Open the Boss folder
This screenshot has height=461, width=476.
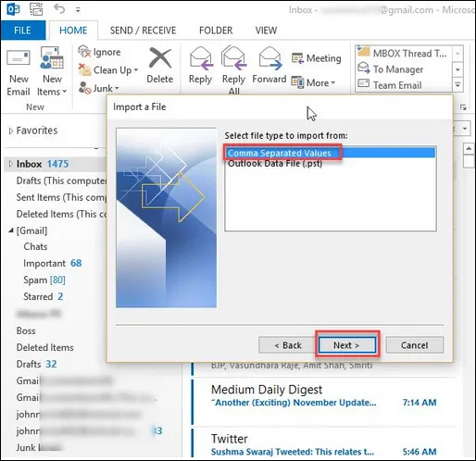26,330
